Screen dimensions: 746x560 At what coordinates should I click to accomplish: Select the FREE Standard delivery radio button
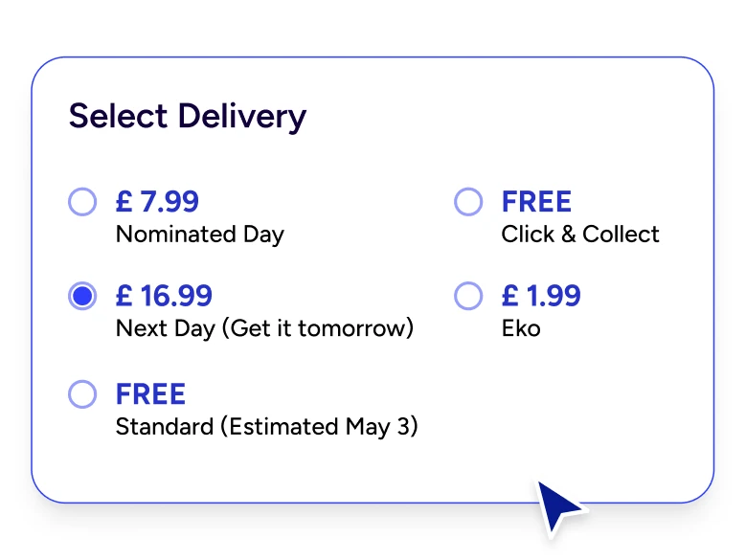tap(83, 393)
